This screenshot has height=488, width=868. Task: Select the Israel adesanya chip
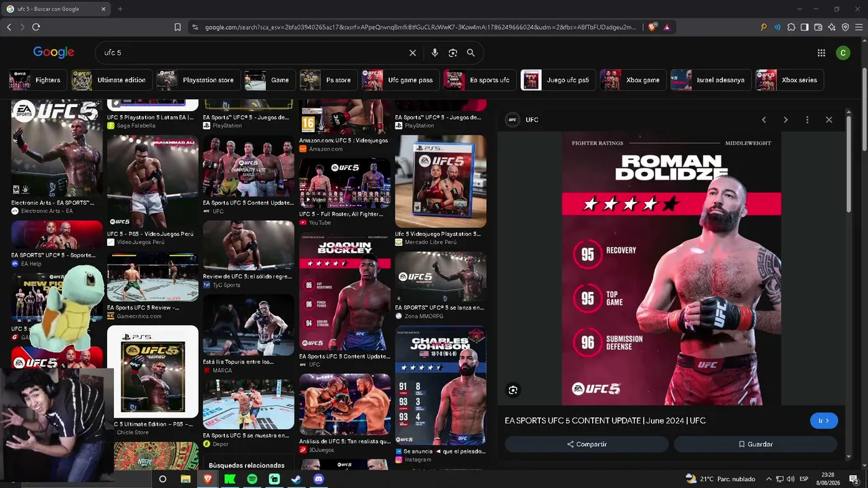711,80
